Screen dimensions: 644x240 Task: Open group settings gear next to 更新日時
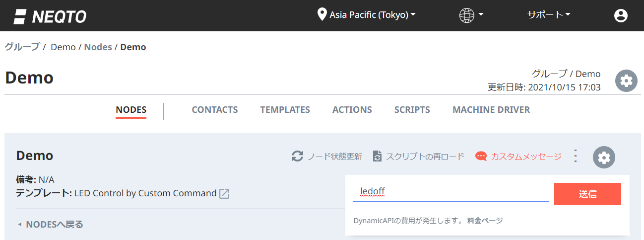(626, 80)
